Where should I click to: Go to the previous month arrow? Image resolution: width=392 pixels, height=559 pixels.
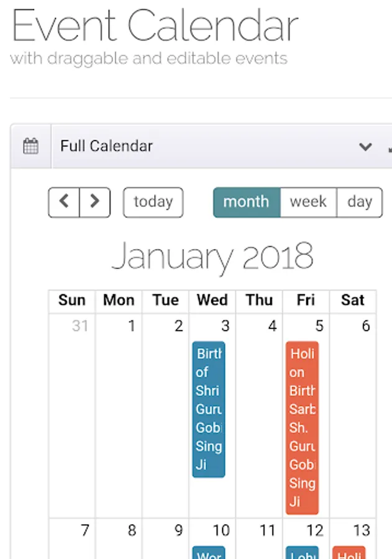click(x=64, y=202)
